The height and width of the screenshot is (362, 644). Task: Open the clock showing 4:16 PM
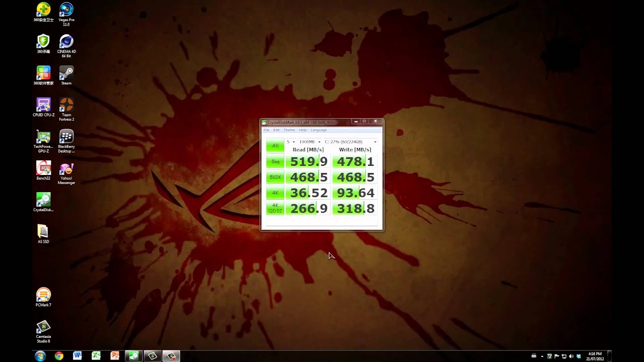(x=595, y=356)
